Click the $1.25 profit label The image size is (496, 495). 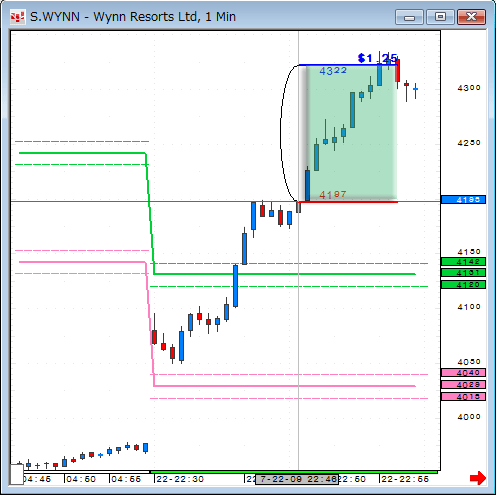pyautogui.click(x=378, y=58)
